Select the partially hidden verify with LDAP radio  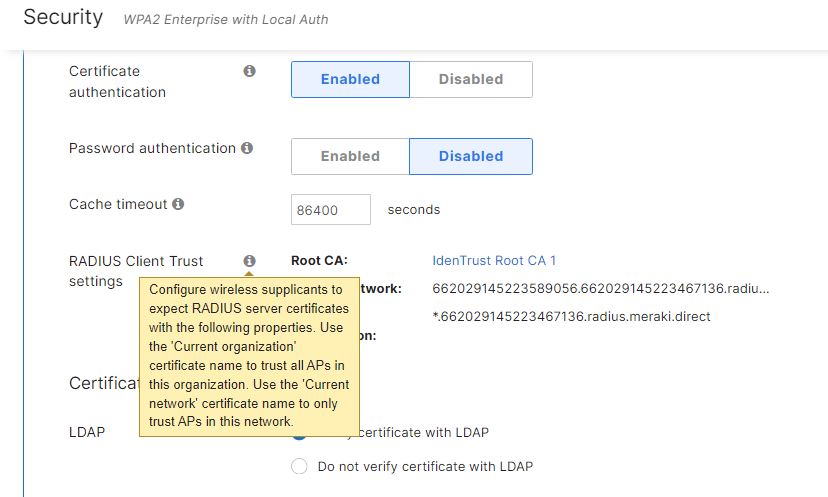click(299, 435)
